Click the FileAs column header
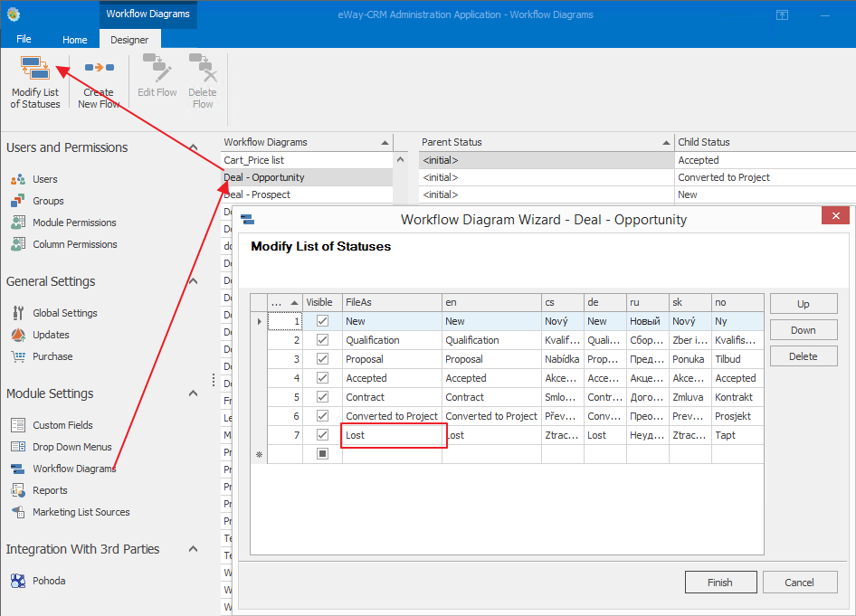Image resolution: width=856 pixels, height=616 pixels. (x=393, y=302)
